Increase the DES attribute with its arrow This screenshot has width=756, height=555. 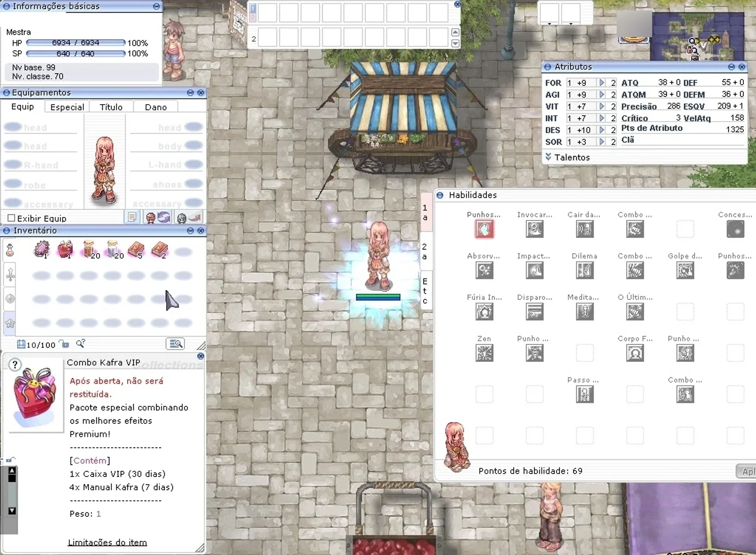pos(601,130)
